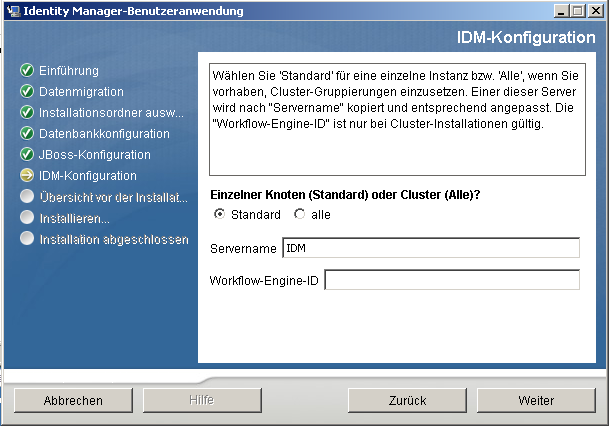Click the checkmark icon beside Installationsordner ausw...
This screenshot has width=609, height=426.
pyautogui.click(x=27, y=112)
